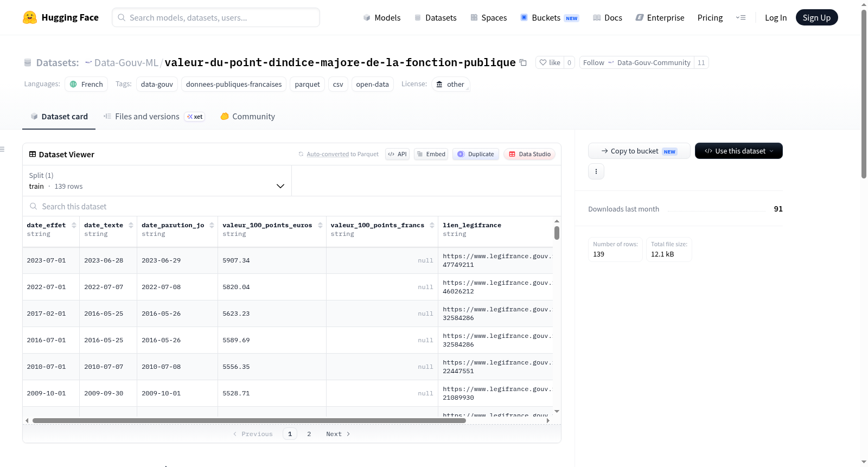This screenshot has width=868, height=467.
Task: Open the Spaces nav item
Action: [489, 17]
